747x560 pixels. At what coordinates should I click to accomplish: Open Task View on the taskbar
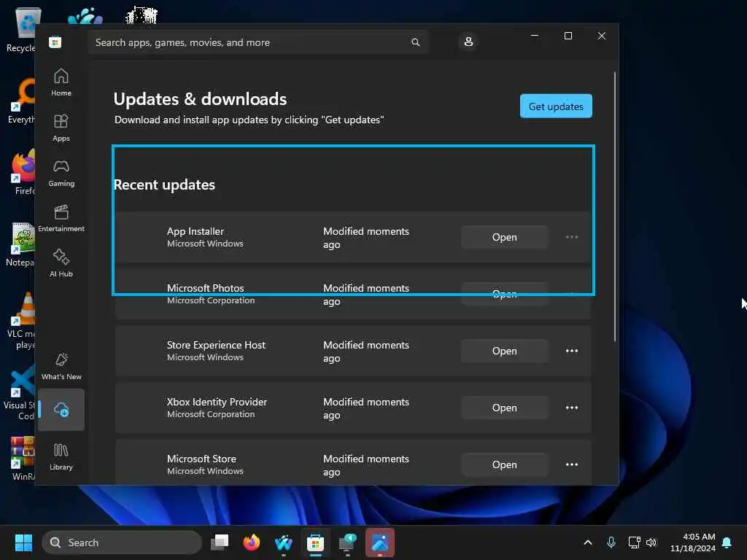tap(220, 542)
